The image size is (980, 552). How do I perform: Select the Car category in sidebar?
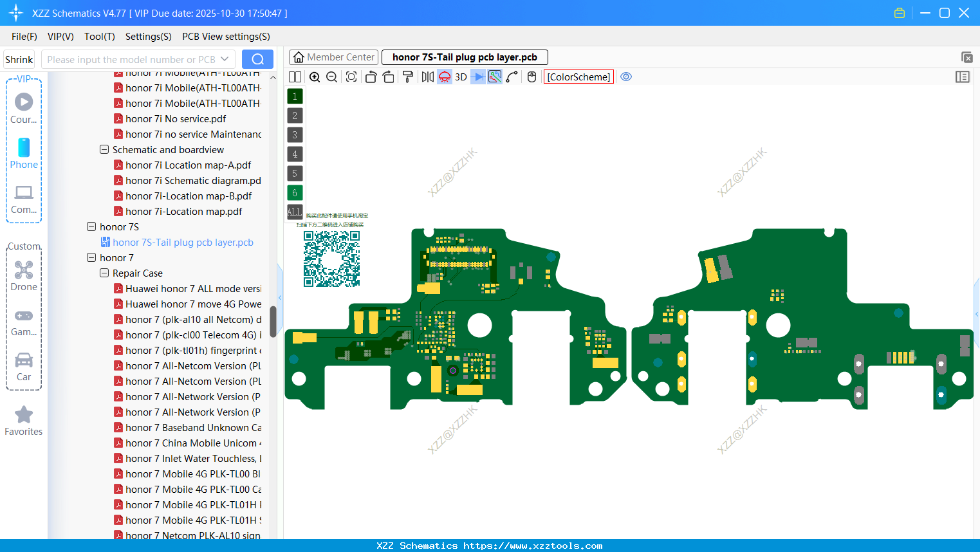(x=24, y=366)
